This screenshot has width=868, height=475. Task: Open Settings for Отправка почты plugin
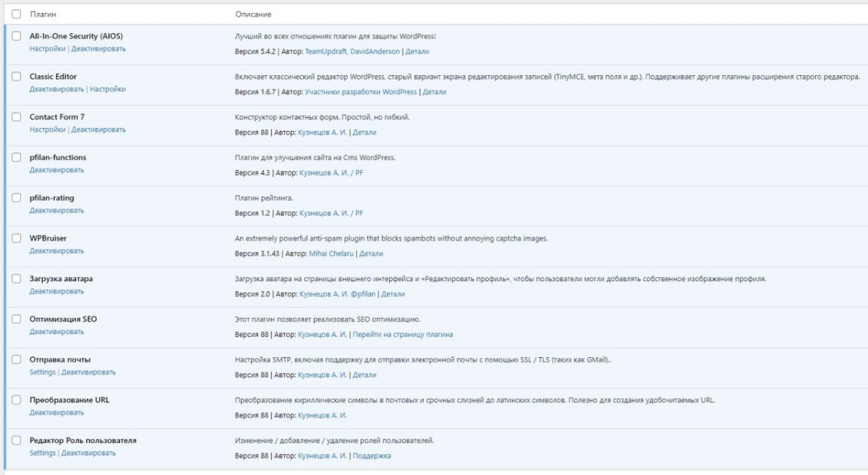(42, 372)
